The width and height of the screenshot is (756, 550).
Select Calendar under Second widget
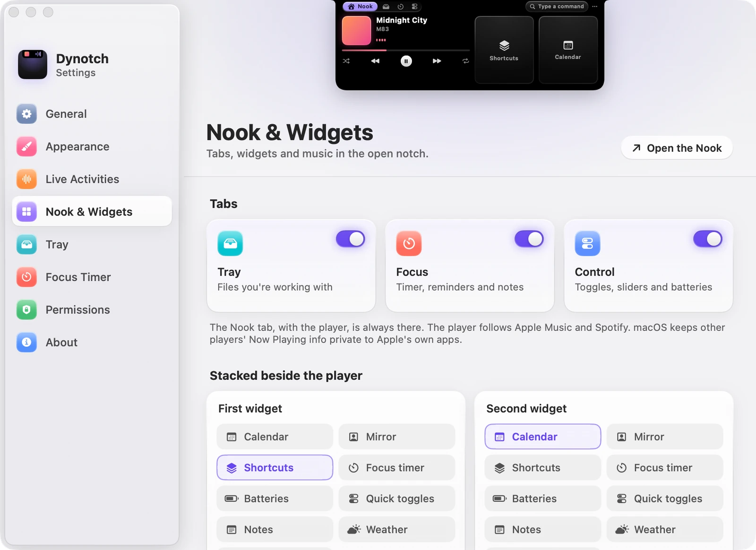click(543, 437)
